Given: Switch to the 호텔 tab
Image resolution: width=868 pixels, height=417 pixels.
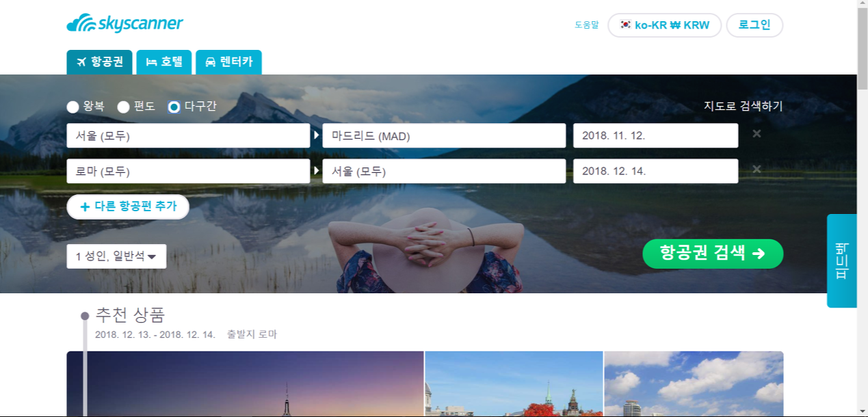Looking at the screenshot, I should pyautogui.click(x=164, y=62).
